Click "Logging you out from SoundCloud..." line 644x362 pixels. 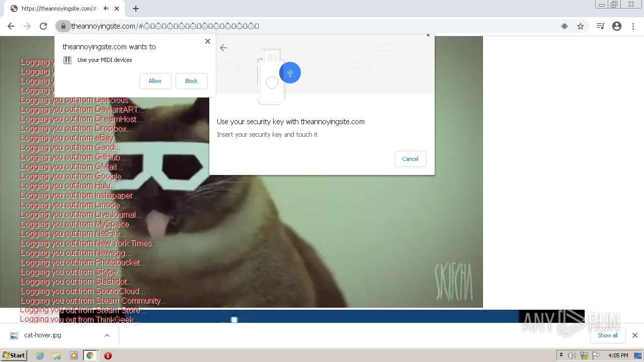[x=83, y=291]
